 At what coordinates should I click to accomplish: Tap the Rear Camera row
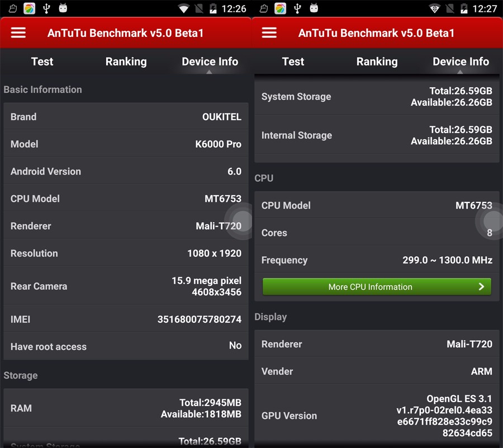tap(126, 286)
